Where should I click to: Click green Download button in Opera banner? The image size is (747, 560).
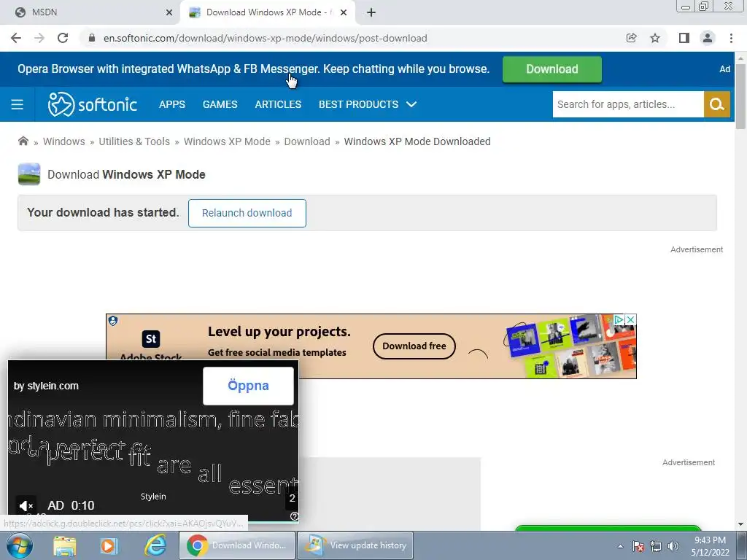[x=551, y=69]
